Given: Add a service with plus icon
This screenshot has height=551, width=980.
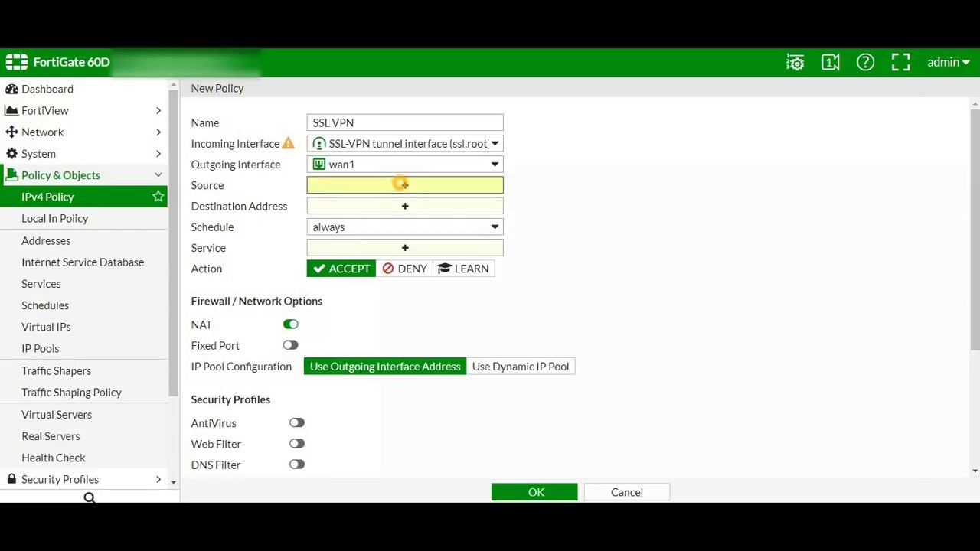Looking at the screenshot, I should [x=405, y=247].
